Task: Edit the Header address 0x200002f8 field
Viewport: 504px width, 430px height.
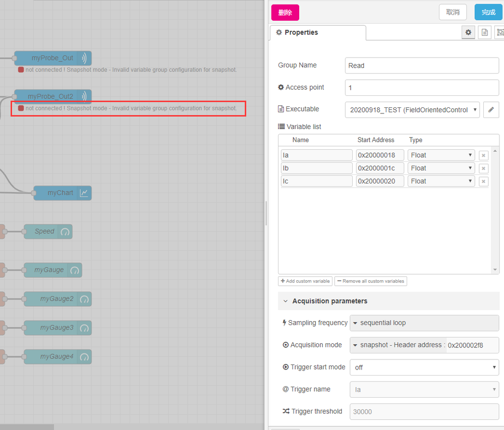Action: [472, 345]
